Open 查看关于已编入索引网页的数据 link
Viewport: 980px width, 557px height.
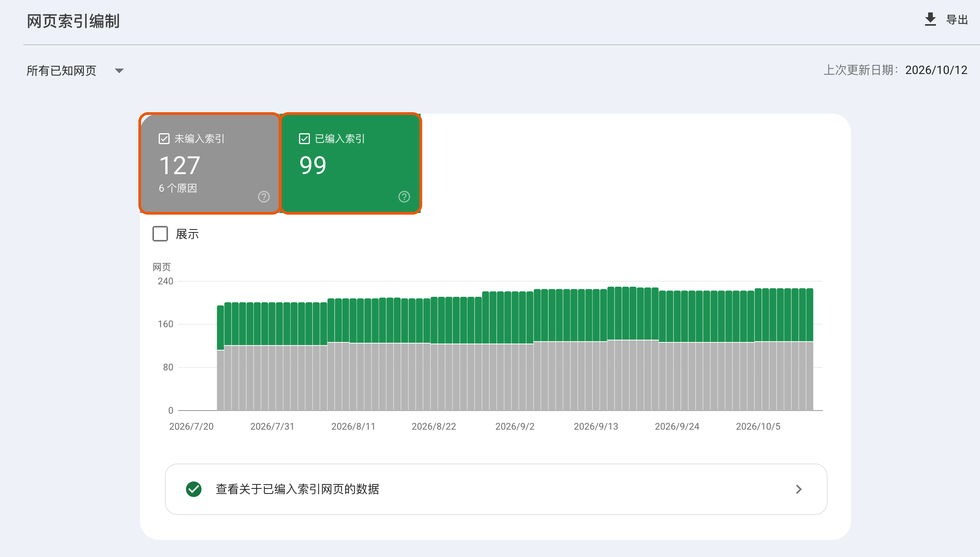tap(496, 489)
